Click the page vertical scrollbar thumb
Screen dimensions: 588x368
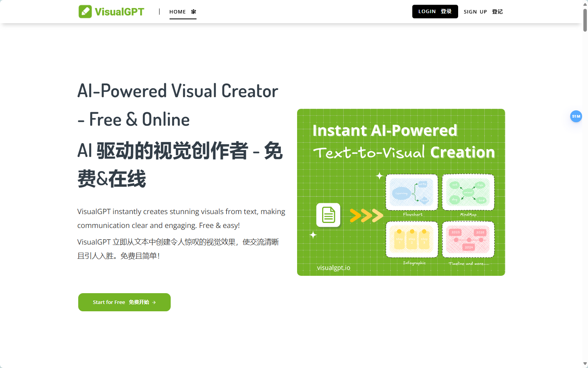585,20
